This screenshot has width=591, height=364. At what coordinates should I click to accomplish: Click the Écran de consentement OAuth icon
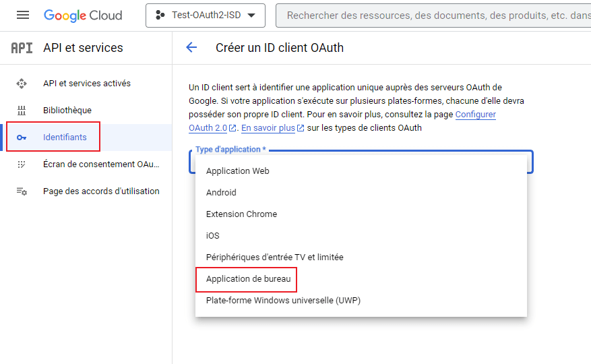[22, 164]
